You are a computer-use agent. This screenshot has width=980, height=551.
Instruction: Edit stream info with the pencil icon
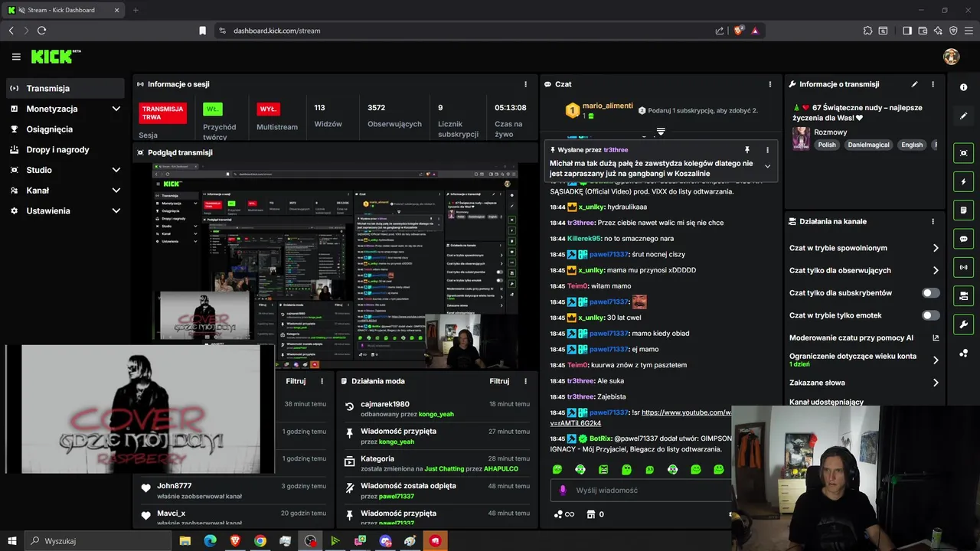click(x=914, y=84)
